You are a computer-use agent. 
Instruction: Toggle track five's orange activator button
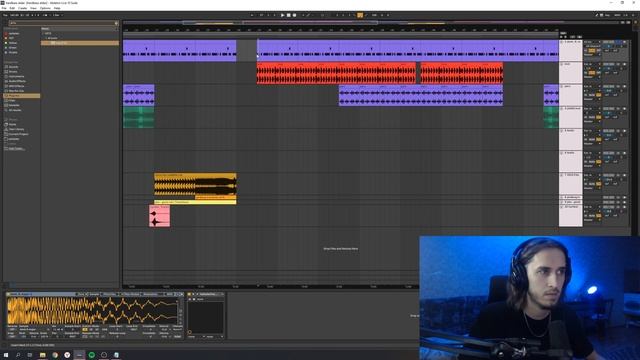click(598, 140)
